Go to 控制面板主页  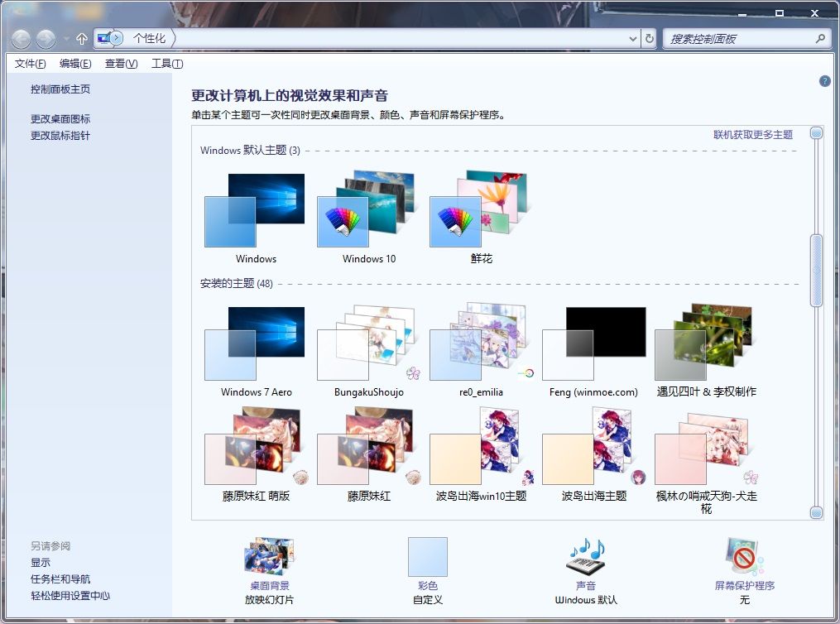coord(60,89)
